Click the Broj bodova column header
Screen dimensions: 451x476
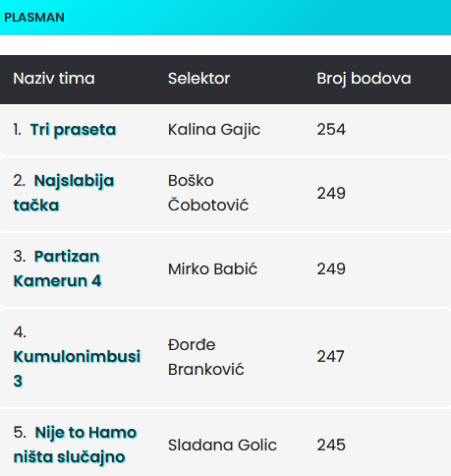pyautogui.click(x=364, y=79)
